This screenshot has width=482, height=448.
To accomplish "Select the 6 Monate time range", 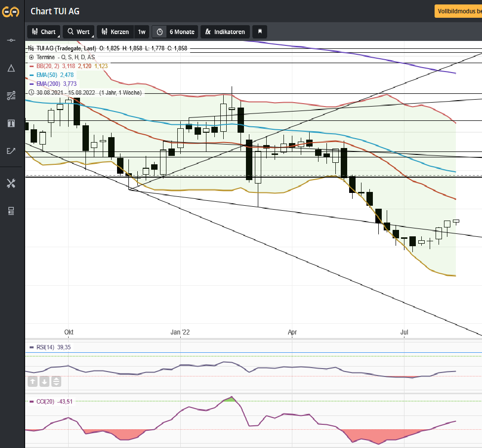I will click(x=182, y=32).
